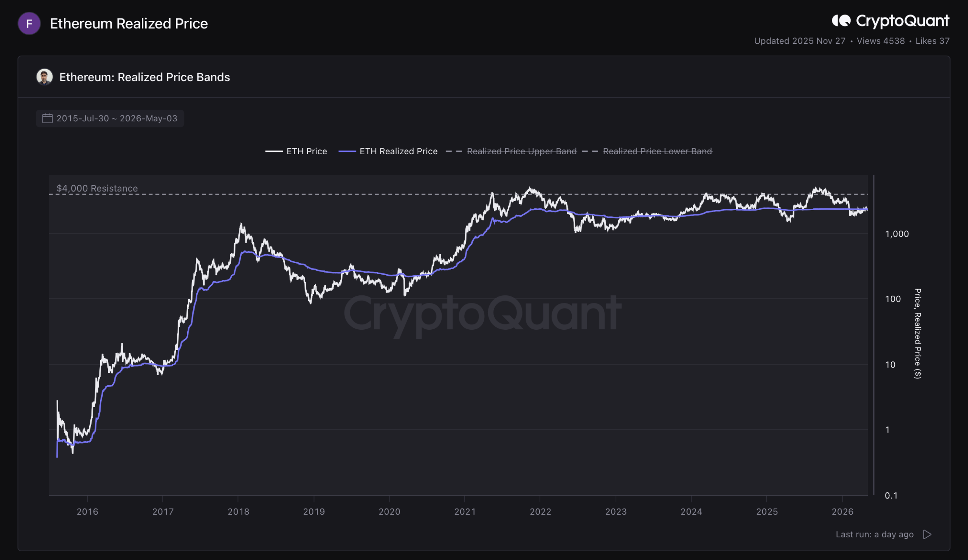Click the $4,000 Resistance annotation label
Viewport: 968px width, 560px height.
97,188
